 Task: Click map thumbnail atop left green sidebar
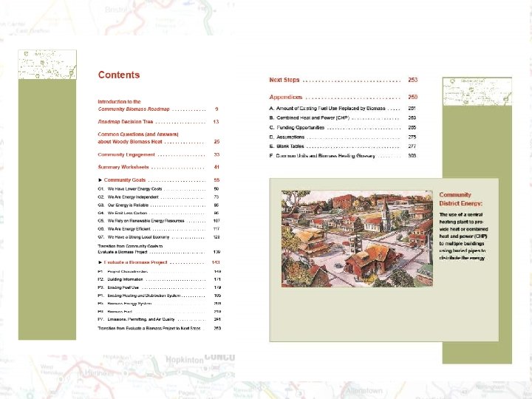[x=47, y=64]
